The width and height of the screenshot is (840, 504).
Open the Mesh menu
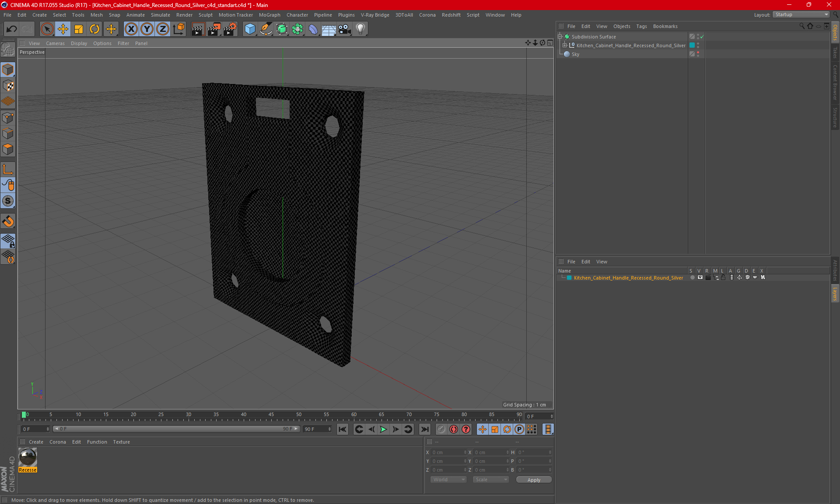point(96,15)
